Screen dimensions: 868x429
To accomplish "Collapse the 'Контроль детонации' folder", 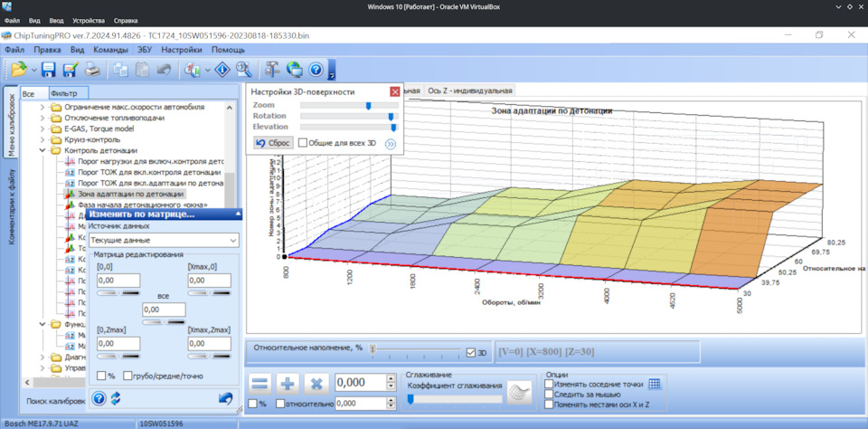I will coord(42,151).
